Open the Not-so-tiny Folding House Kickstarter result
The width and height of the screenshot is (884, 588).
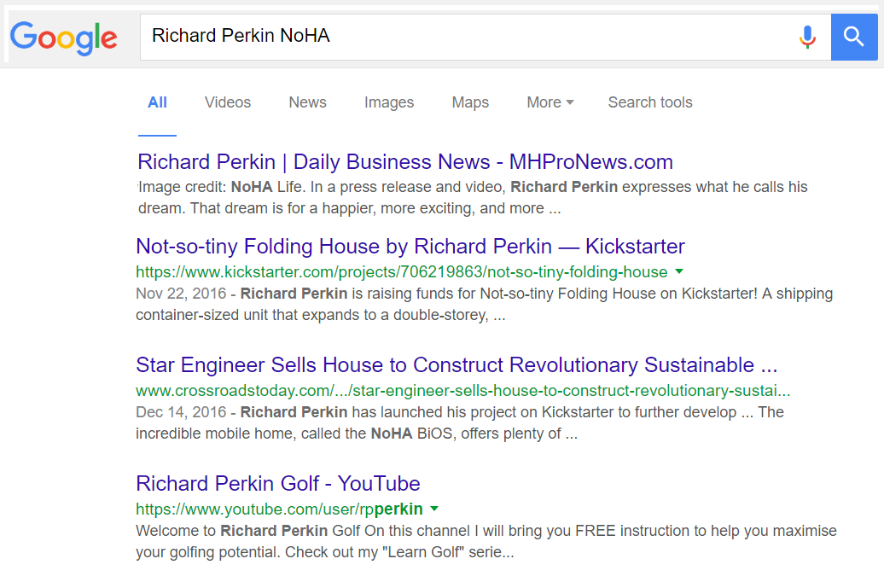tap(410, 247)
